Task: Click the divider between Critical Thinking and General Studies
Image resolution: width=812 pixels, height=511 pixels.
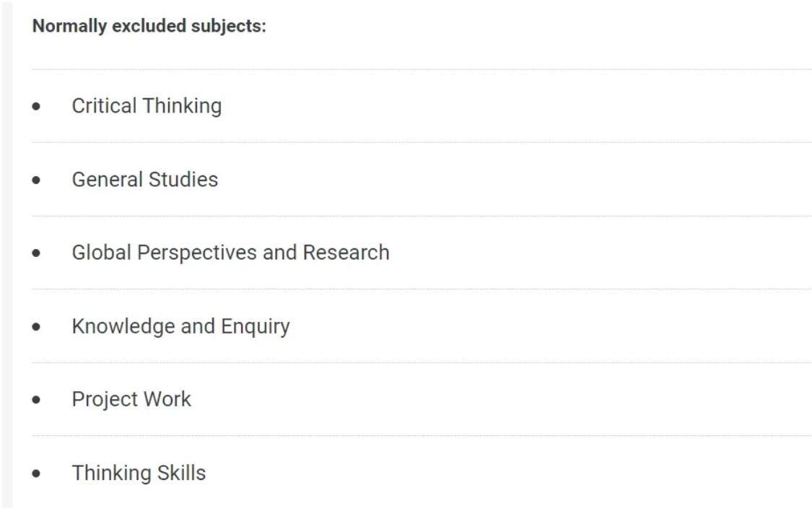Action: pos(422,142)
